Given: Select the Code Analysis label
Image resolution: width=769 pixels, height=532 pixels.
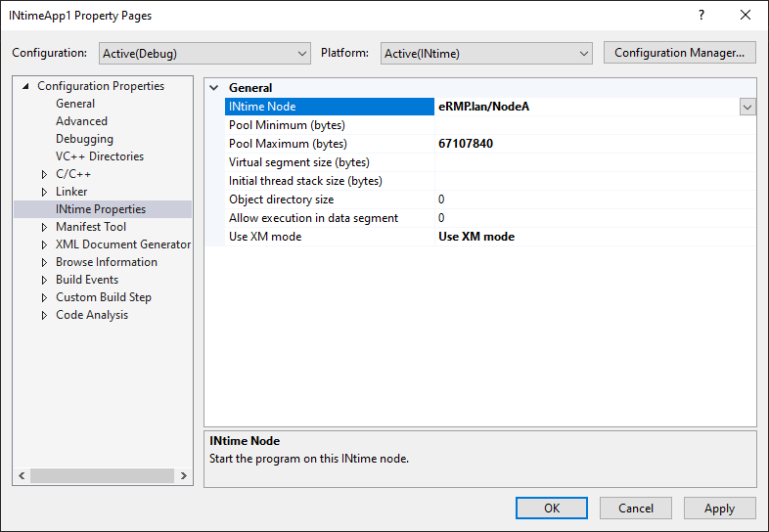Looking at the screenshot, I should (92, 315).
